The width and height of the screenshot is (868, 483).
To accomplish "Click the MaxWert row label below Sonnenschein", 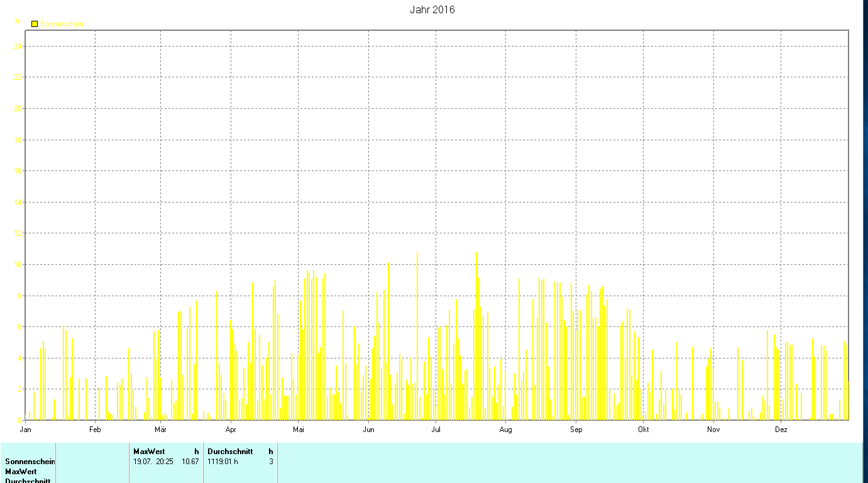I will tap(21, 472).
